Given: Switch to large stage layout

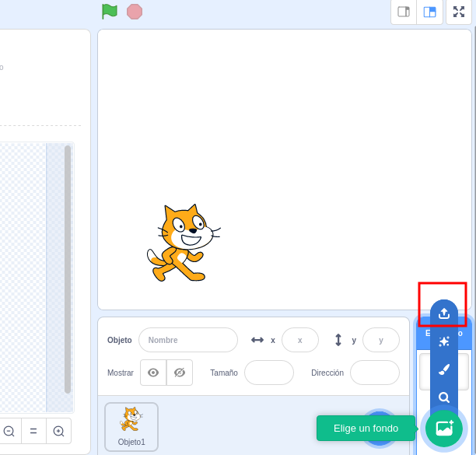Looking at the screenshot, I should tap(429, 12).
